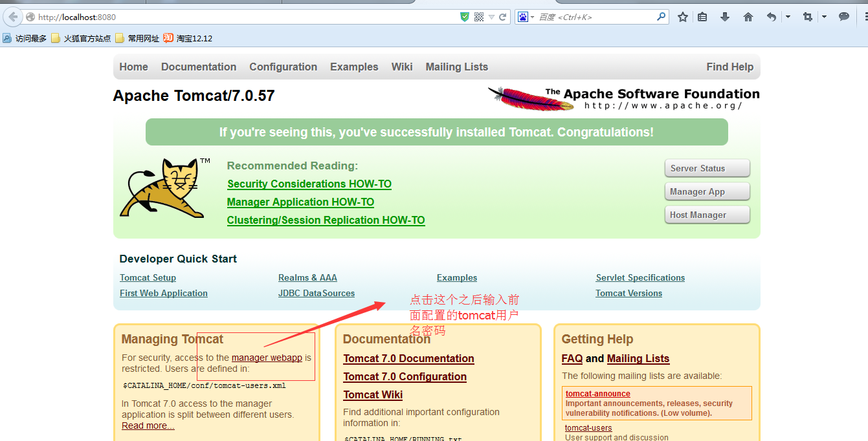
Task: Open Security Considerations HOW-TO link
Action: [309, 184]
